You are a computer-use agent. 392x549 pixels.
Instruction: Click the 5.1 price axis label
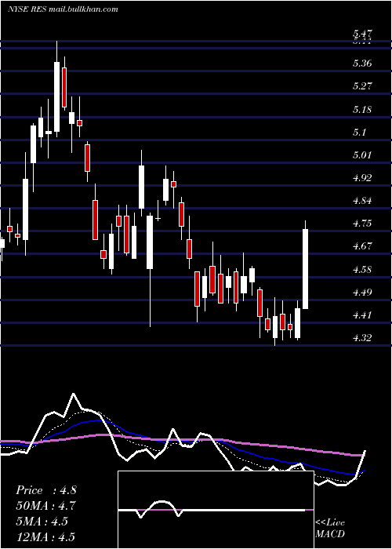point(360,133)
